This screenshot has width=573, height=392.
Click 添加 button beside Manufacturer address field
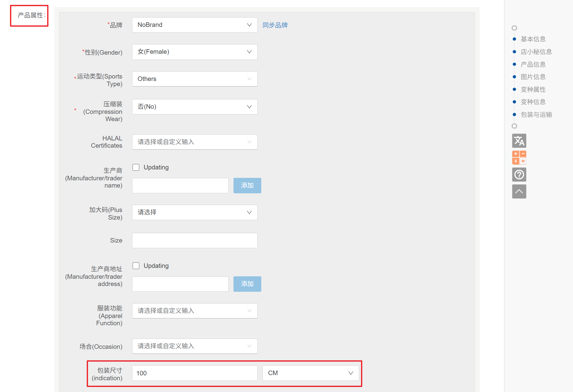(247, 284)
